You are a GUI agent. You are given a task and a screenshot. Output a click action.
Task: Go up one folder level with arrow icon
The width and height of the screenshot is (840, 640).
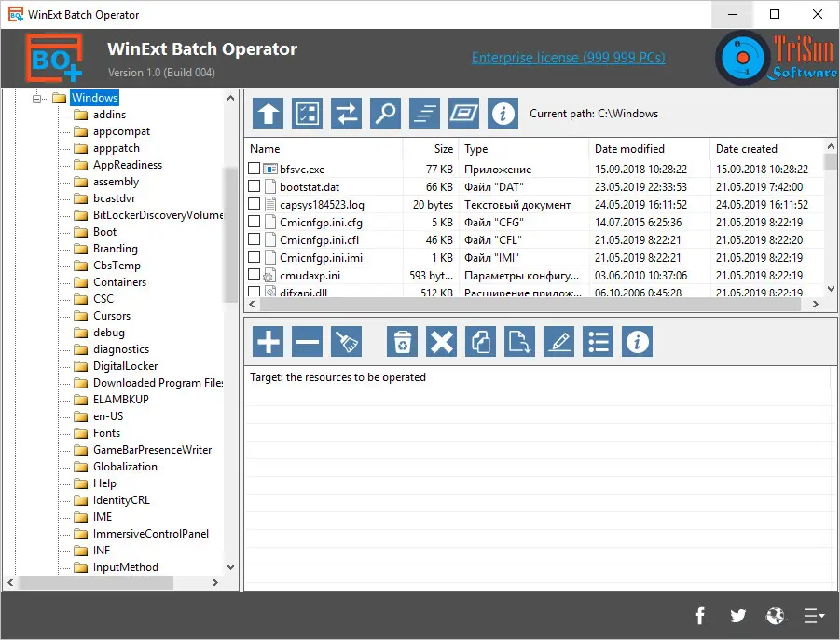[268, 113]
